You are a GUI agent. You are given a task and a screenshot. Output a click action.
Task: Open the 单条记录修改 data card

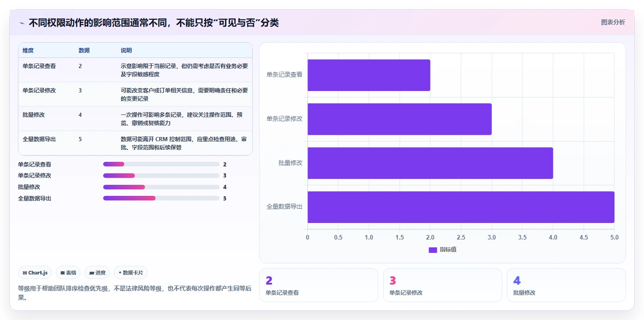(x=442, y=285)
